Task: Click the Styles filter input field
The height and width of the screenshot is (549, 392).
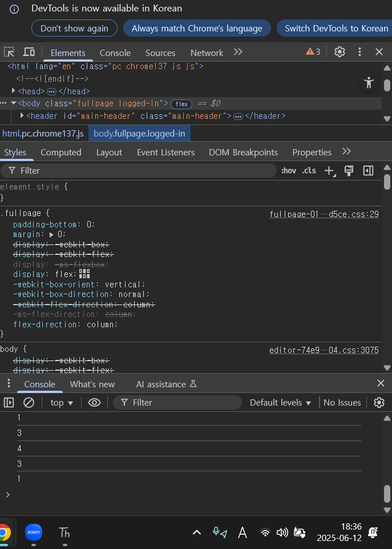Action: click(x=138, y=170)
